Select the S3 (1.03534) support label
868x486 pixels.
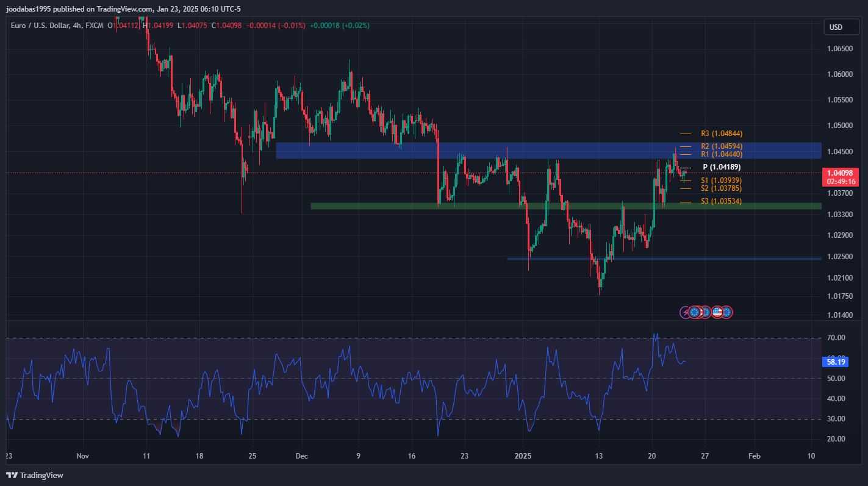click(721, 201)
